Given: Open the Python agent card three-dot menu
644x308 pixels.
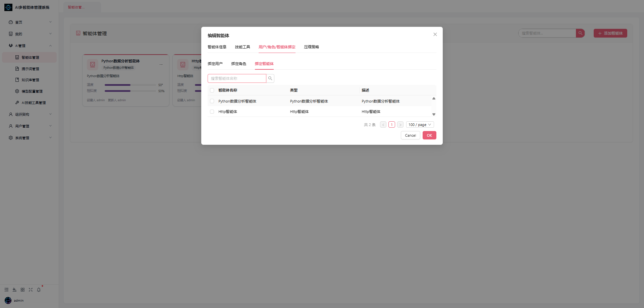Looking at the screenshot, I should click(x=161, y=64).
